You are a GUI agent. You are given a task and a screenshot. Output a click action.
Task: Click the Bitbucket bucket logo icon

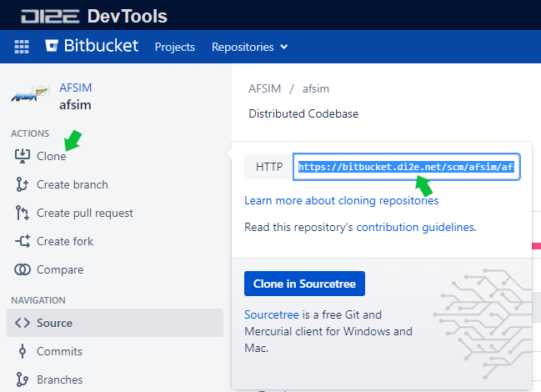(x=52, y=46)
